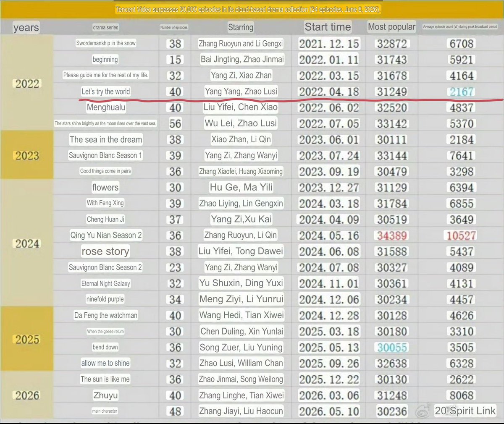Click 'allow me to shine' title
Screen dimensions: 504x424
click(x=105, y=363)
